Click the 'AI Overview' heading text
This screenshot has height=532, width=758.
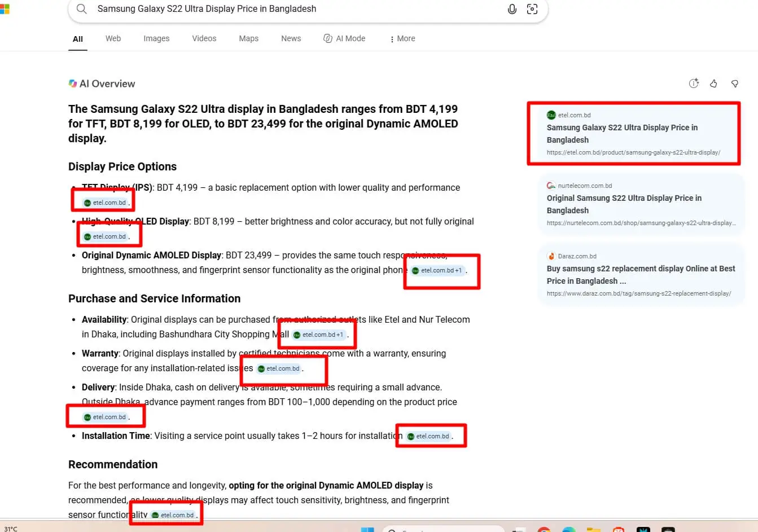coord(107,83)
